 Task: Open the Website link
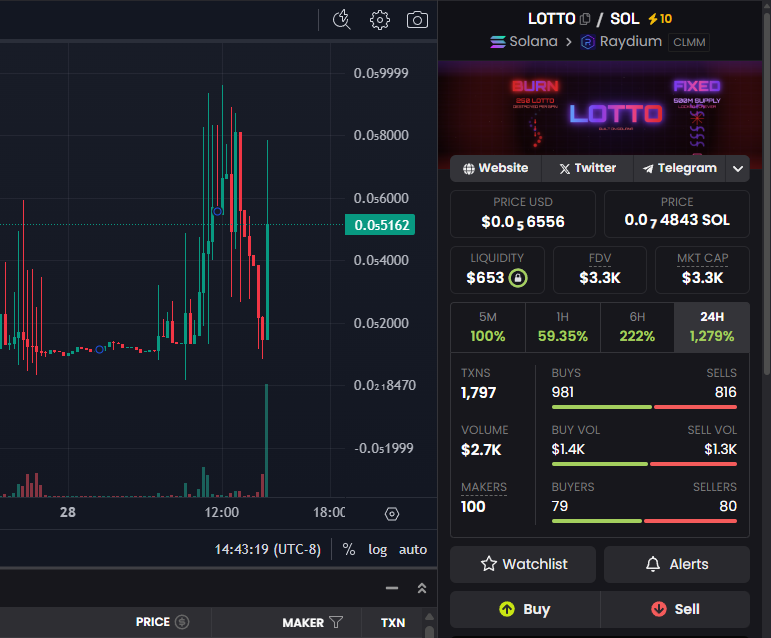tap(496, 169)
